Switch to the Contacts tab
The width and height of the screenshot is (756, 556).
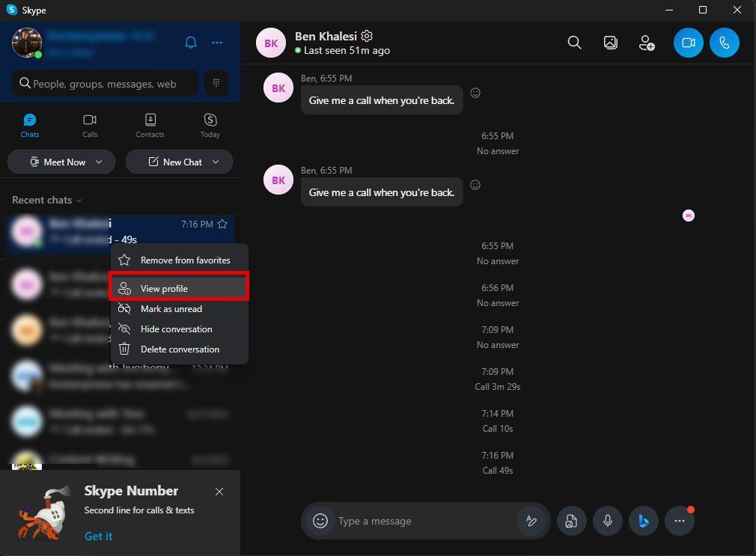pos(150,126)
